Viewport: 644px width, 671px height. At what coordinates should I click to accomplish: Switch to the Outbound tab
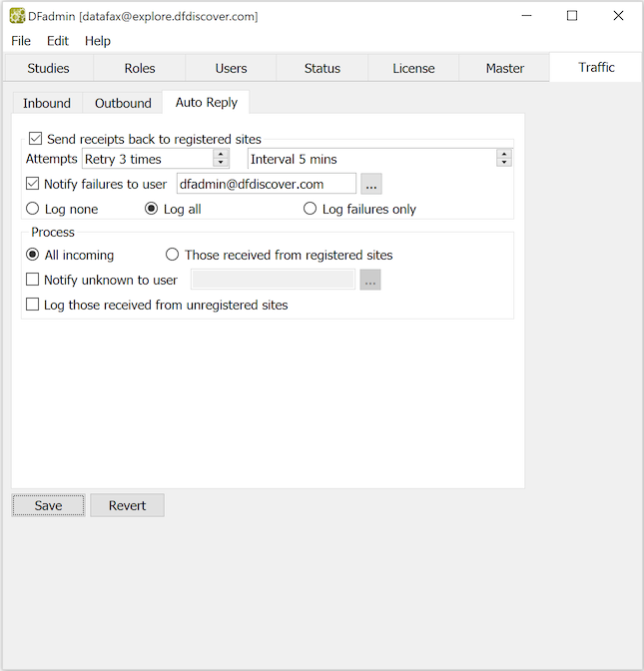pyautogui.click(x=123, y=103)
